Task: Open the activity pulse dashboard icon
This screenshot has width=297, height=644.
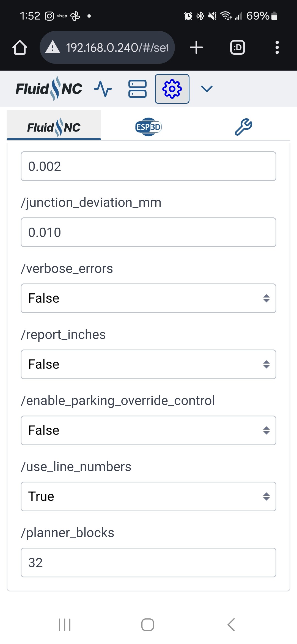Action: [x=103, y=89]
